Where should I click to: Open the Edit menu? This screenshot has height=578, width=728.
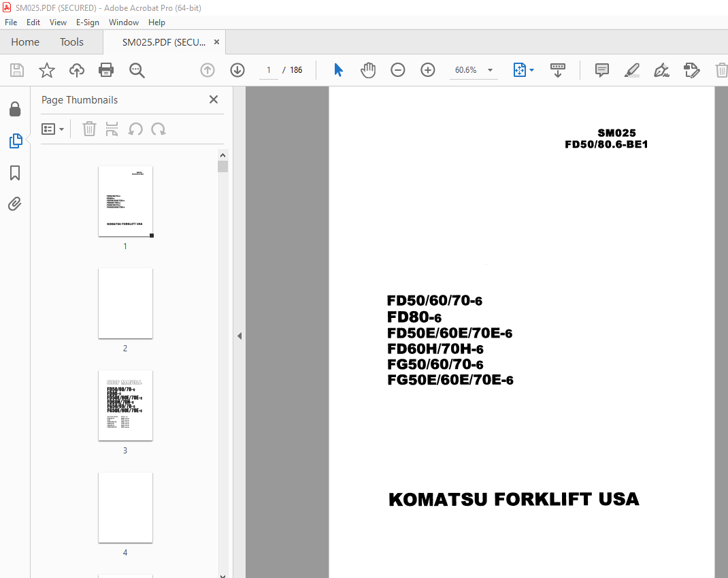tap(33, 22)
